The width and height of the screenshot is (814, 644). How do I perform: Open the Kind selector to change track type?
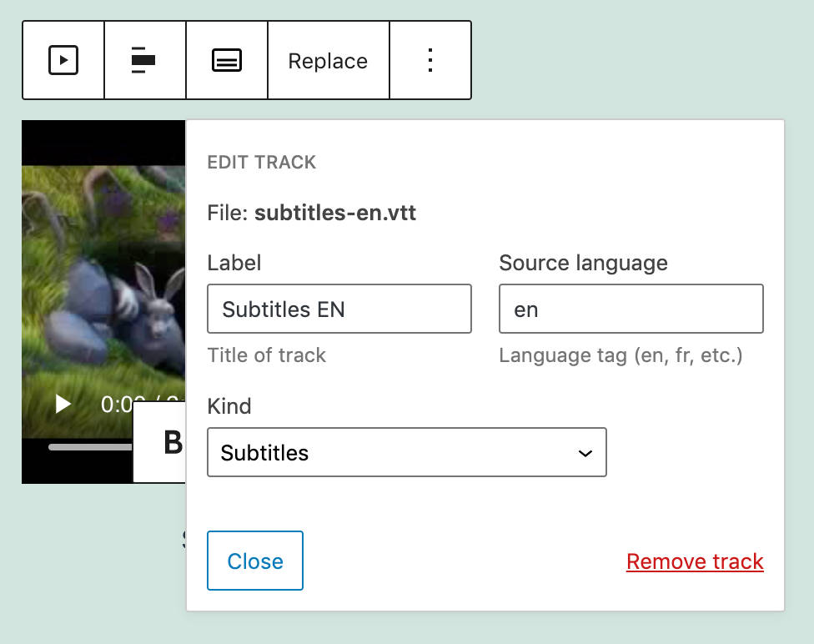pyautogui.click(x=407, y=452)
